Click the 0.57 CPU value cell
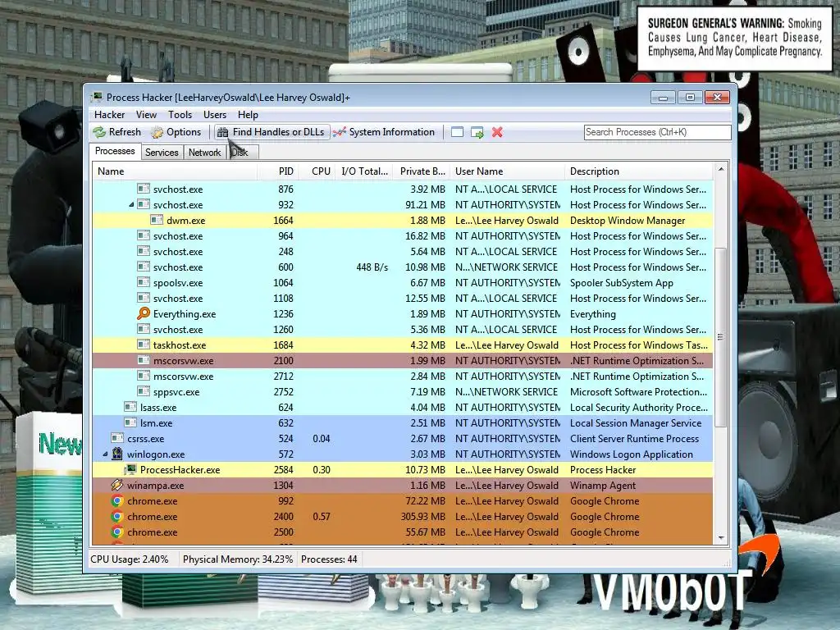 (322, 517)
